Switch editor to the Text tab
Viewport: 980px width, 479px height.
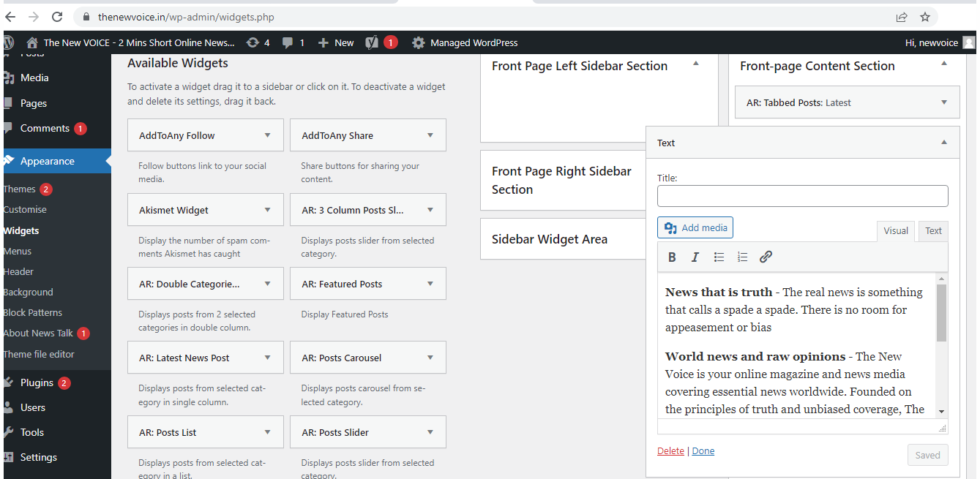pos(933,230)
